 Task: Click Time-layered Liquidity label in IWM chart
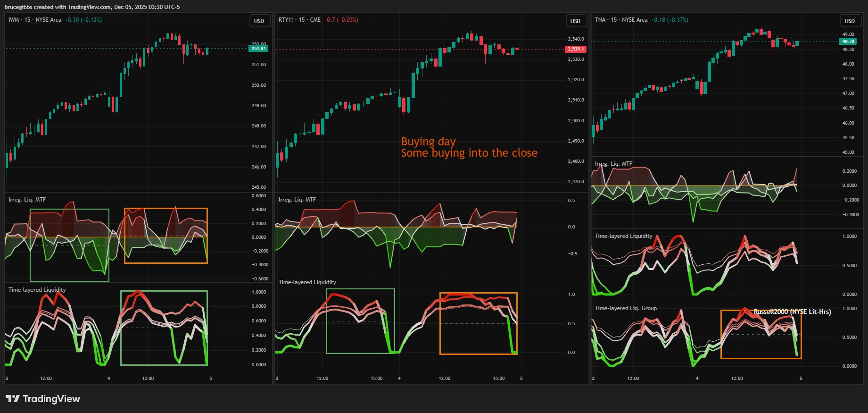(x=37, y=290)
